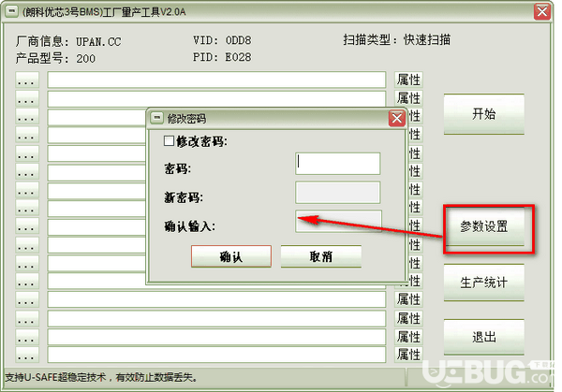Click the third row's "..." button
Viewport: 562px width, 392px height.
pyautogui.click(x=27, y=116)
